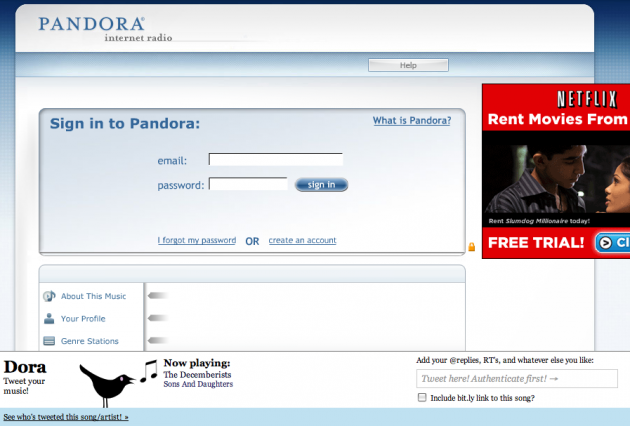Open the What is Pandora? link
630x426 pixels.
(x=412, y=121)
